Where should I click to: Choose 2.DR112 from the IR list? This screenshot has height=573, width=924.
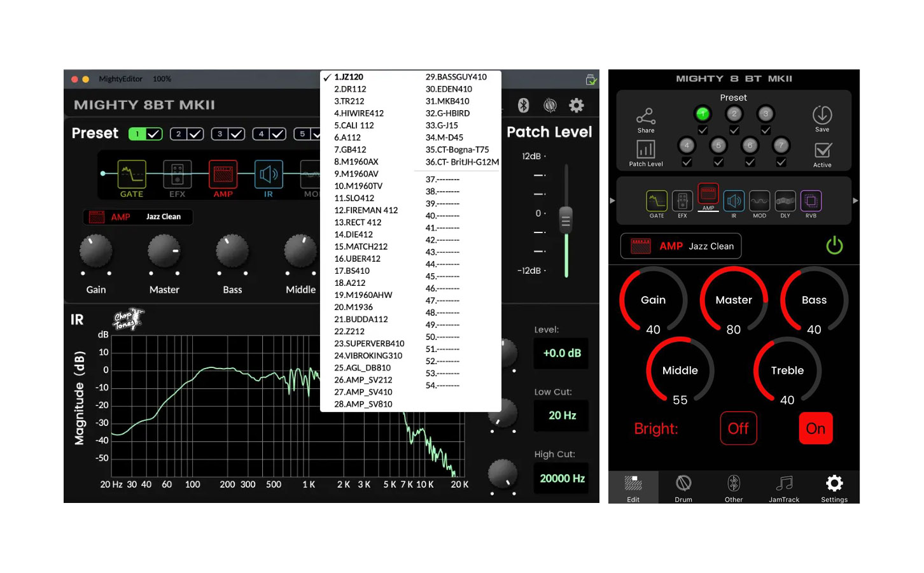pos(350,89)
